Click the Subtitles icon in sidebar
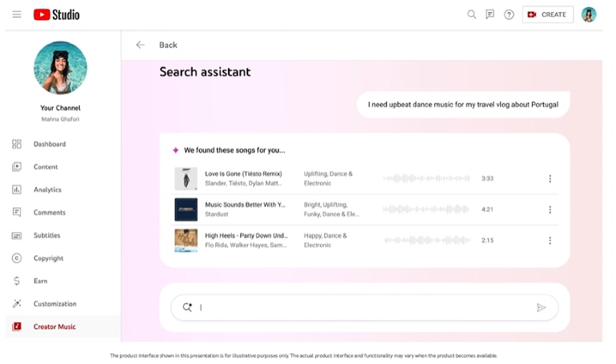 pyautogui.click(x=17, y=235)
